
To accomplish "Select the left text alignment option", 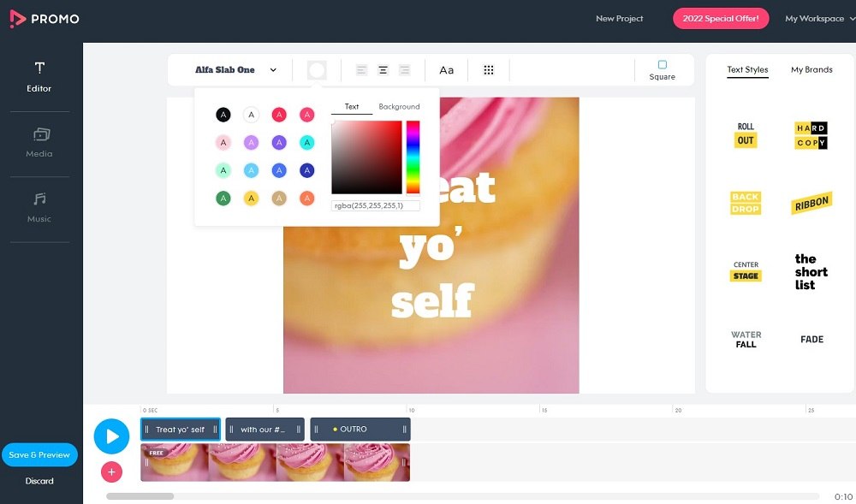I will [360, 69].
